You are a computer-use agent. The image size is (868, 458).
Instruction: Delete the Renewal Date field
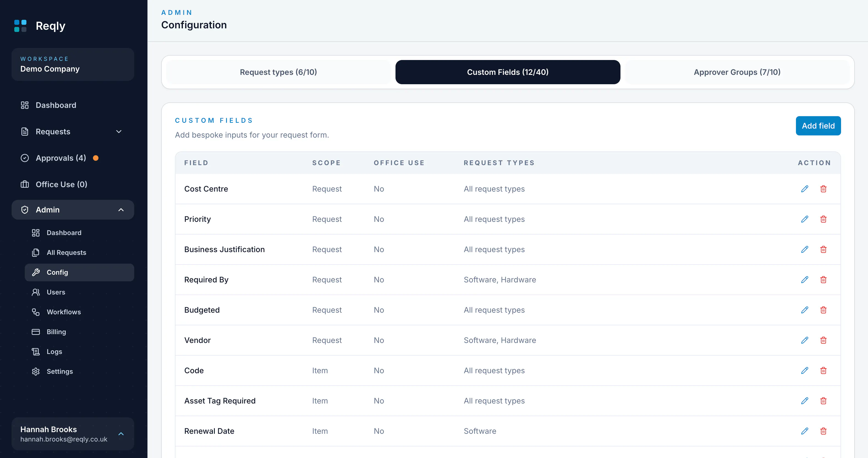click(823, 431)
